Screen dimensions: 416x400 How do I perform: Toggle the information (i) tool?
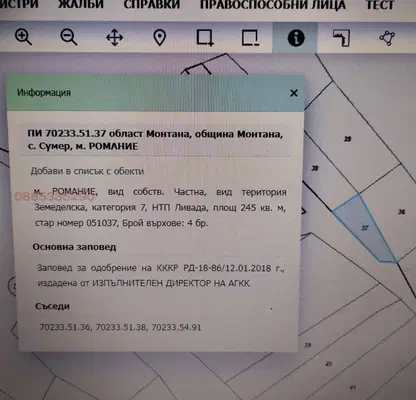pos(296,38)
